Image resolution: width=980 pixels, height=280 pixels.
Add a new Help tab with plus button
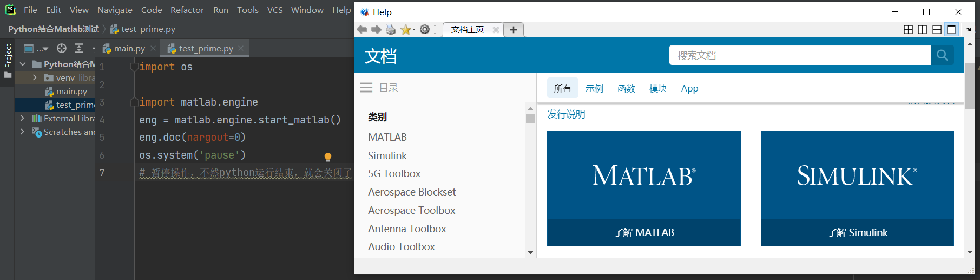tap(514, 30)
